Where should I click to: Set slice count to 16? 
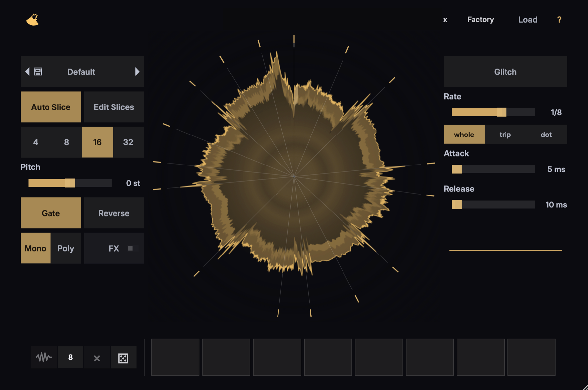tap(97, 142)
